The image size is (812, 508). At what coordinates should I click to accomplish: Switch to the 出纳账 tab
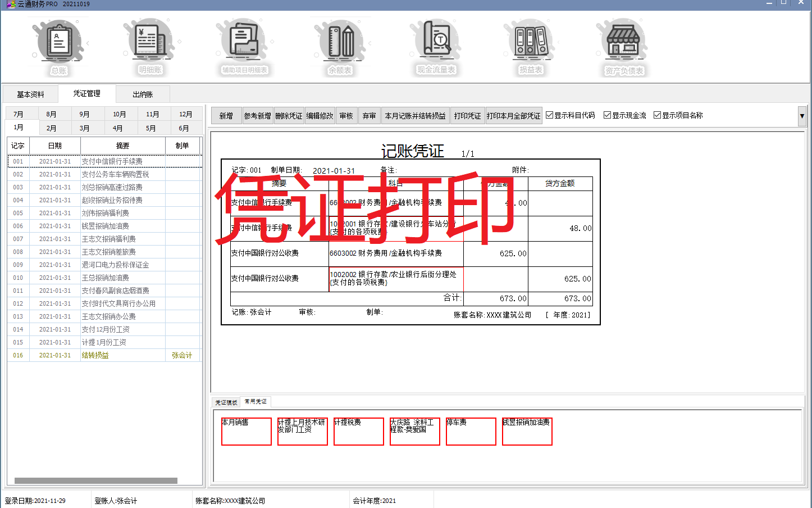pyautogui.click(x=143, y=94)
